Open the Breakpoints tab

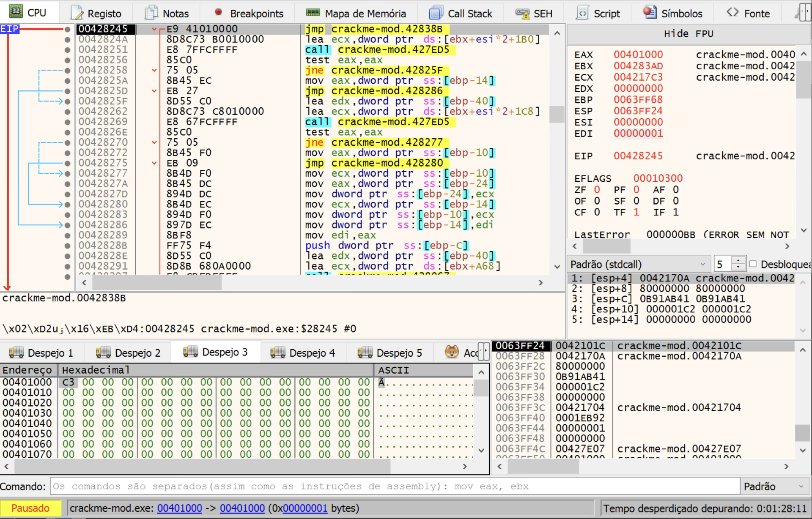click(x=249, y=13)
